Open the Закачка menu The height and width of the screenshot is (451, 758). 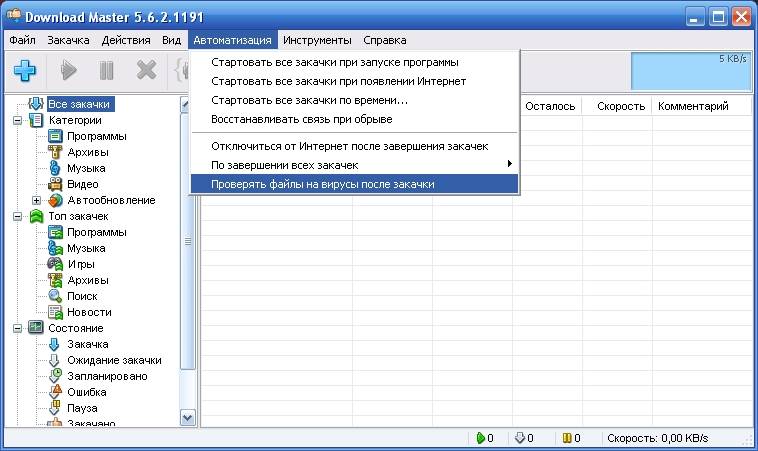pos(68,40)
